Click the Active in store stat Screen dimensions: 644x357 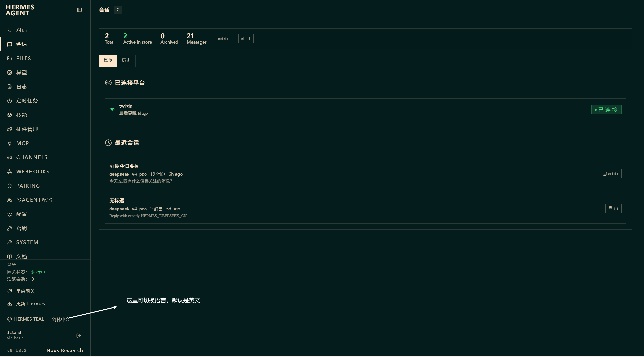(x=138, y=39)
